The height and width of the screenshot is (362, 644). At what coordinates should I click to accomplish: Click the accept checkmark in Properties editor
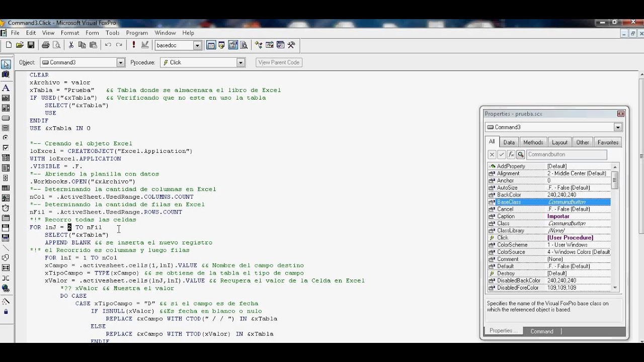point(502,154)
